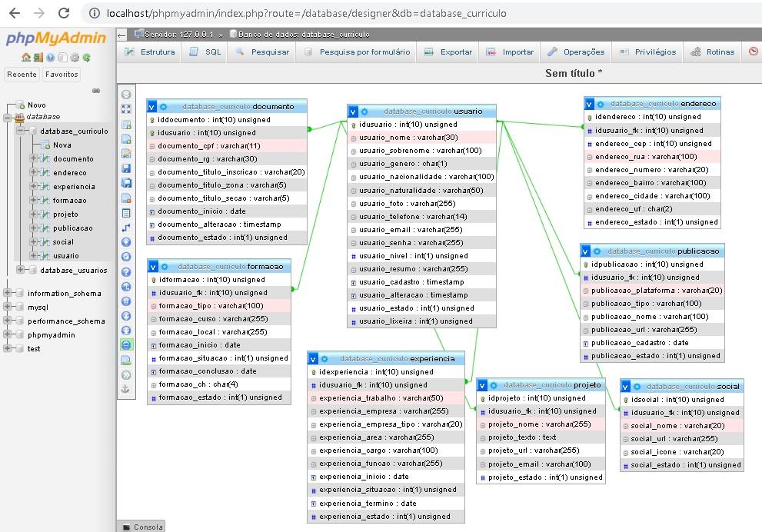This screenshot has width=762, height=532.
Task: Collapse the database_curriculo tree node
Action: [21, 131]
